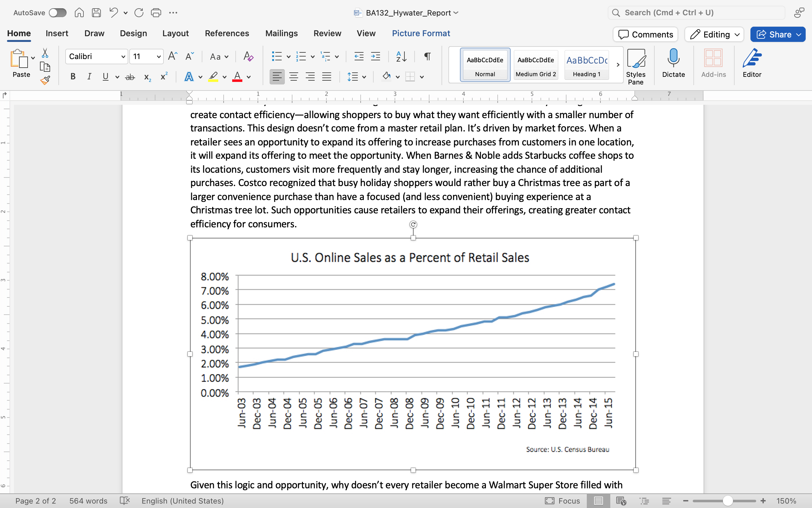Open the Comments pane
The image size is (812, 508).
(645, 34)
